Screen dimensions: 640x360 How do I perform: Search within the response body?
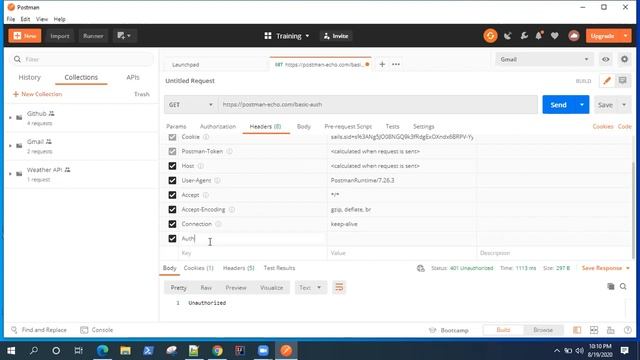pos(623,287)
